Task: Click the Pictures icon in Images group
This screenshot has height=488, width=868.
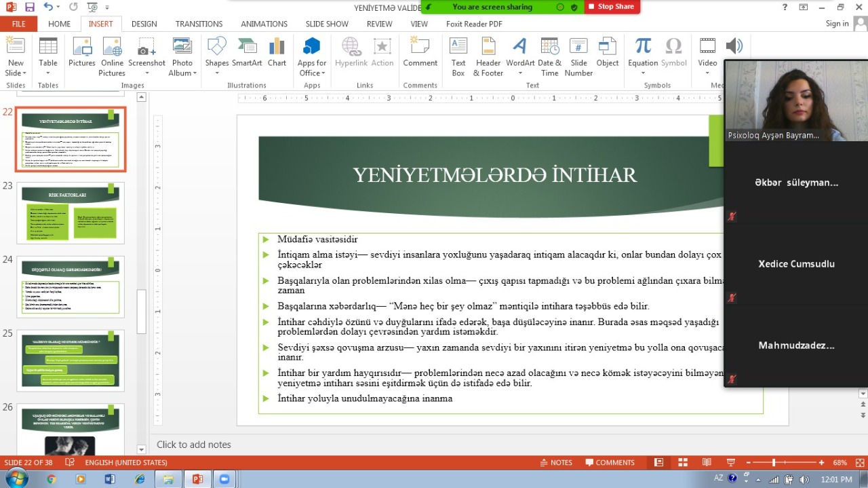Action: 82,53
